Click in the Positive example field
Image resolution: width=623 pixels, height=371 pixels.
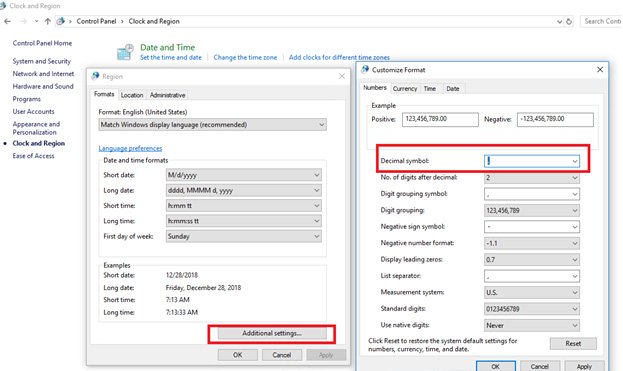coord(440,119)
